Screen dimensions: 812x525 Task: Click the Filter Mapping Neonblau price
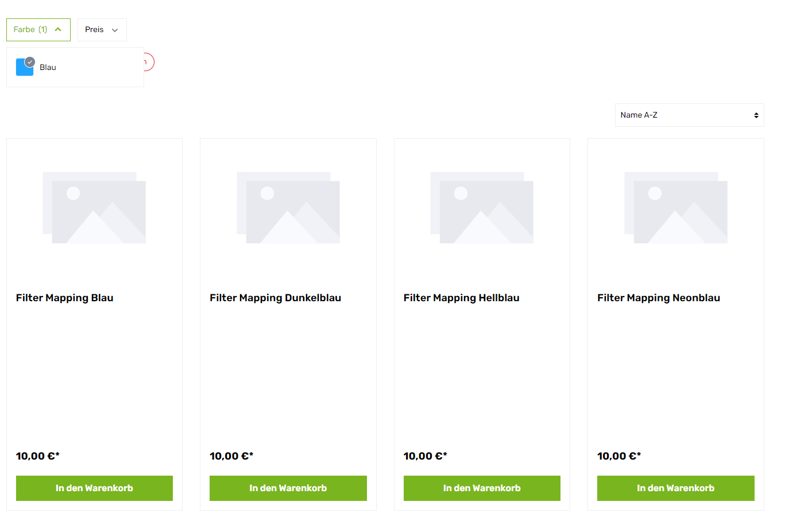[618, 456]
